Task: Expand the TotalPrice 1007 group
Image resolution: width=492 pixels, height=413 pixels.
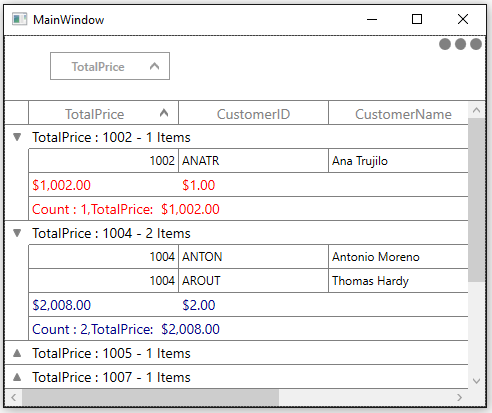Action: click(x=17, y=377)
